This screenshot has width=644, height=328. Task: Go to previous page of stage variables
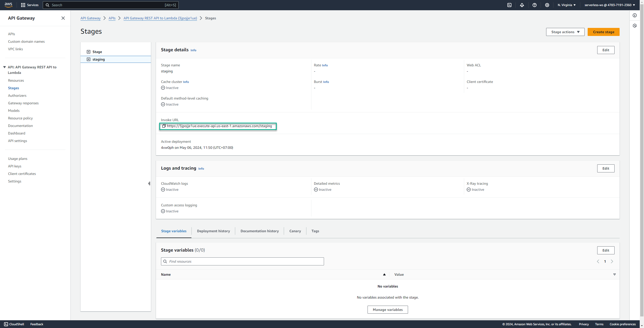tap(598, 261)
